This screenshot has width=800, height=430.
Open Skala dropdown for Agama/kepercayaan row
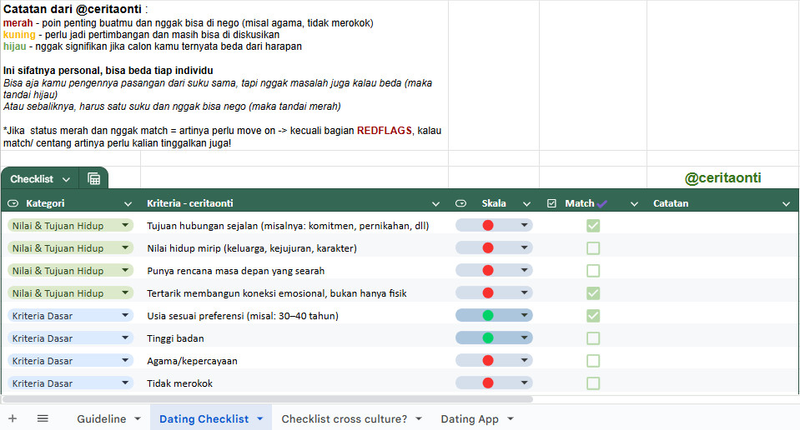[x=524, y=360]
